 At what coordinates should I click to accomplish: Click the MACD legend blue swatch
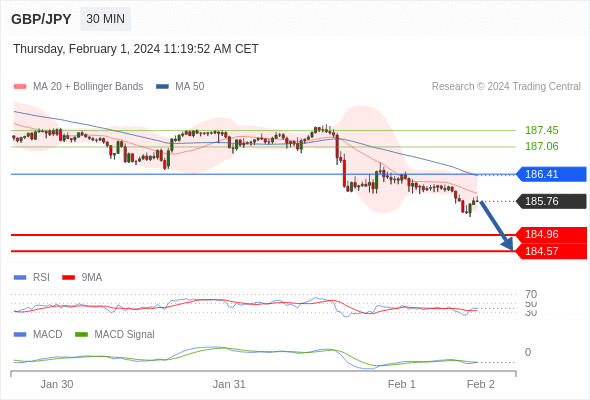(20, 335)
